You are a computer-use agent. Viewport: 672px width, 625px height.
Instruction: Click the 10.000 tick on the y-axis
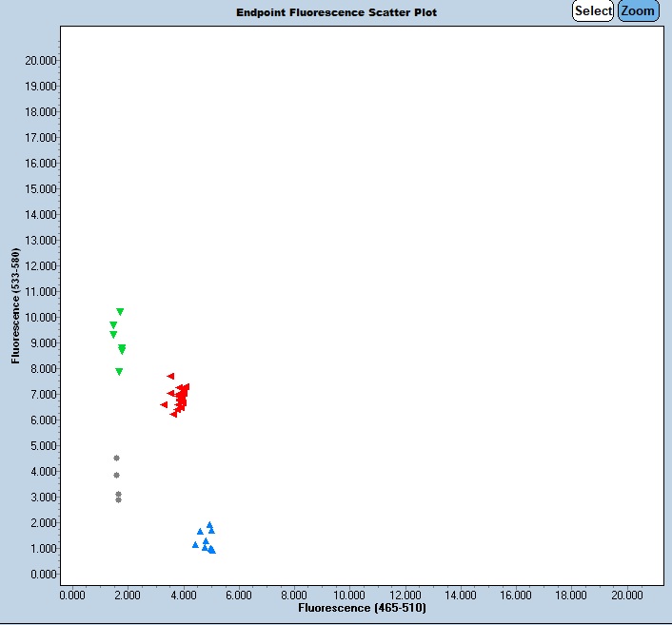pyautogui.click(x=42, y=318)
